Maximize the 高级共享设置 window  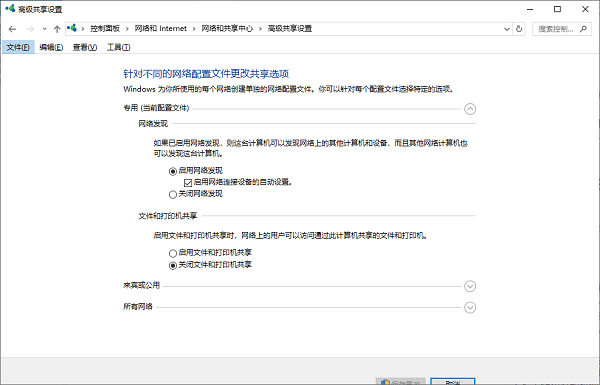coord(558,9)
